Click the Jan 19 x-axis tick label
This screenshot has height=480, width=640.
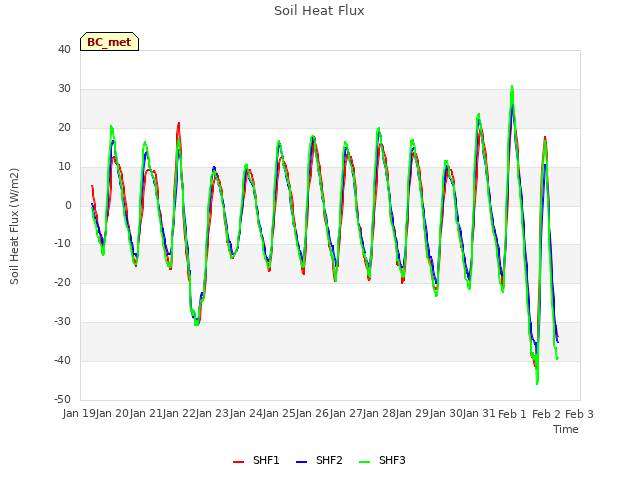(79, 414)
